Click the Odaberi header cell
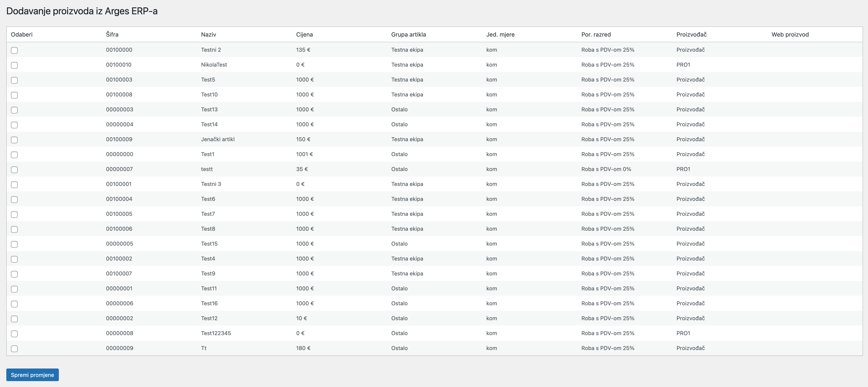This screenshot has width=868, height=387. coord(22,34)
